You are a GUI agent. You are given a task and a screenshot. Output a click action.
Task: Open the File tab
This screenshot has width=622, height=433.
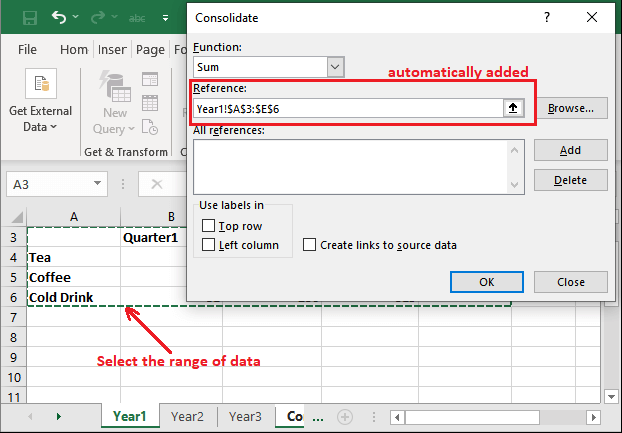(x=27, y=50)
